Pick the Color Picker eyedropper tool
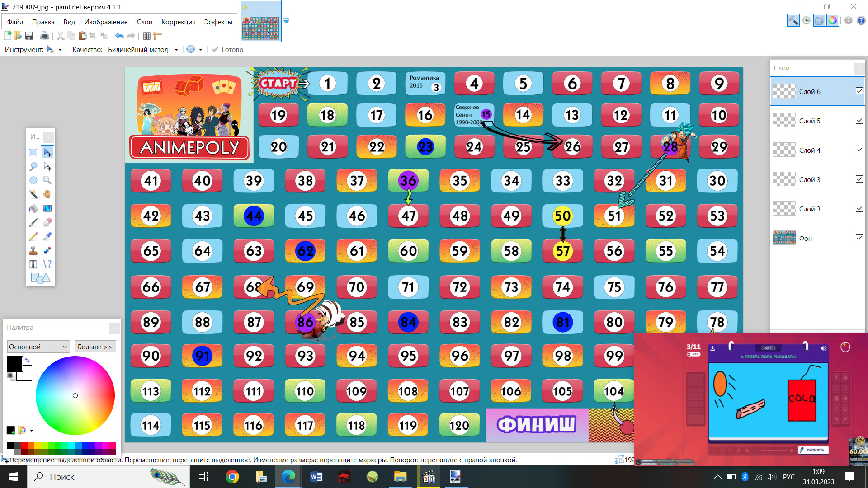The height and width of the screenshot is (488, 868). pyautogui.click(x=47, y=236)
